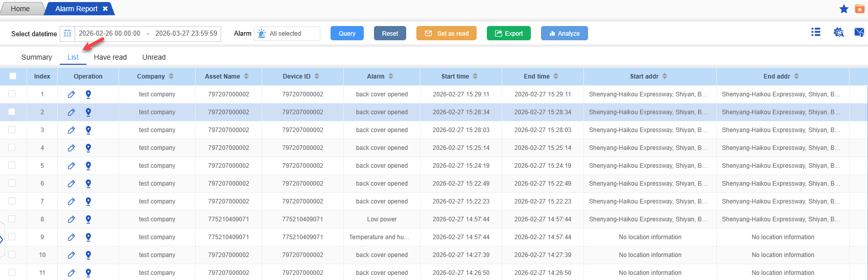Image resolution: width=868 pixels, height=280 pixels.
Task: Open the Unread tab
Action: [x=154, y=57]
